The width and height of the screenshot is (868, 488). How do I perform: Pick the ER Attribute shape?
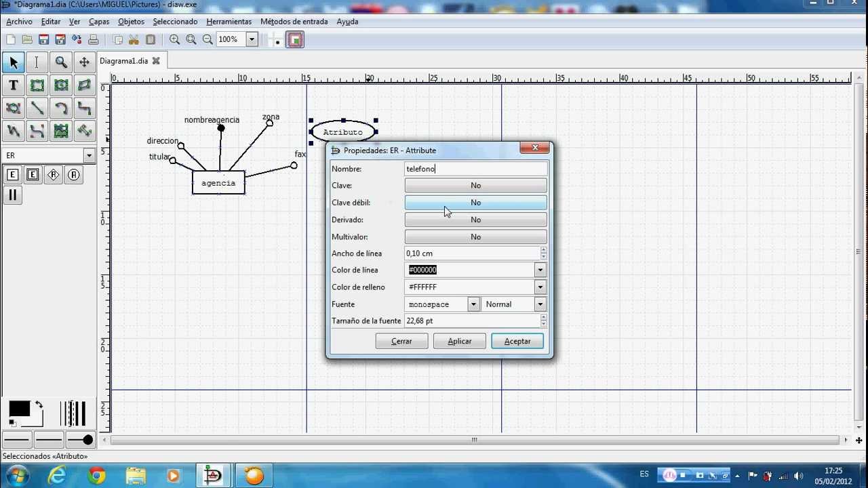pyautogui.click(x=74, y=175)
